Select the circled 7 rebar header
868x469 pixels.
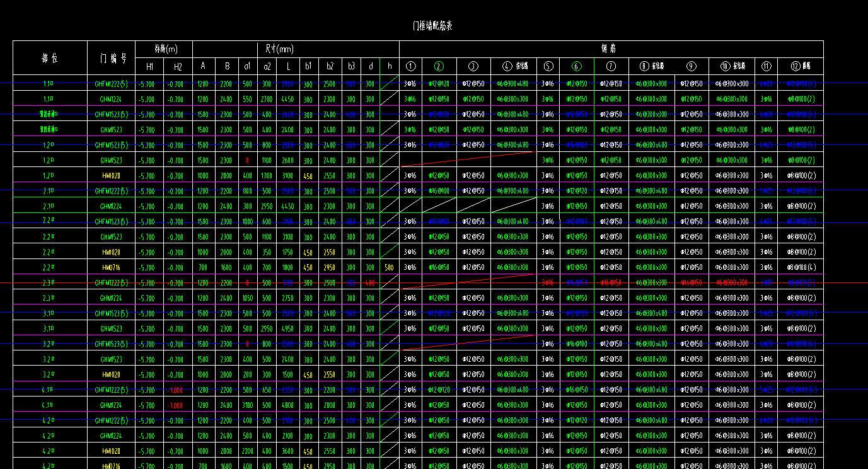point(611,66)
